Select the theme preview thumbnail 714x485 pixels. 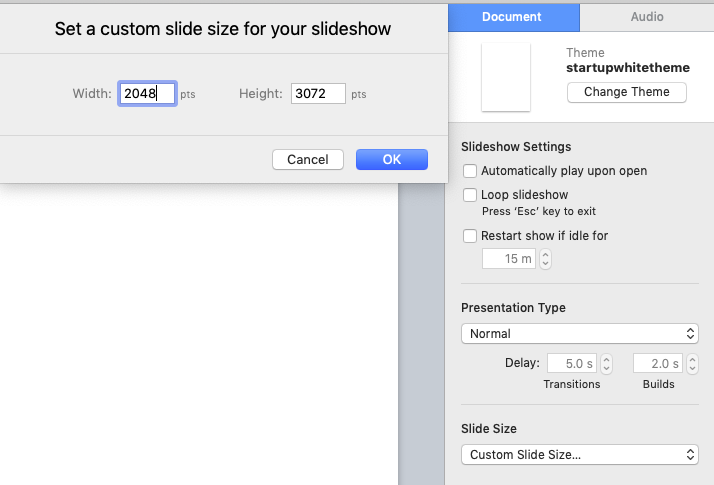tap(506, 77)
